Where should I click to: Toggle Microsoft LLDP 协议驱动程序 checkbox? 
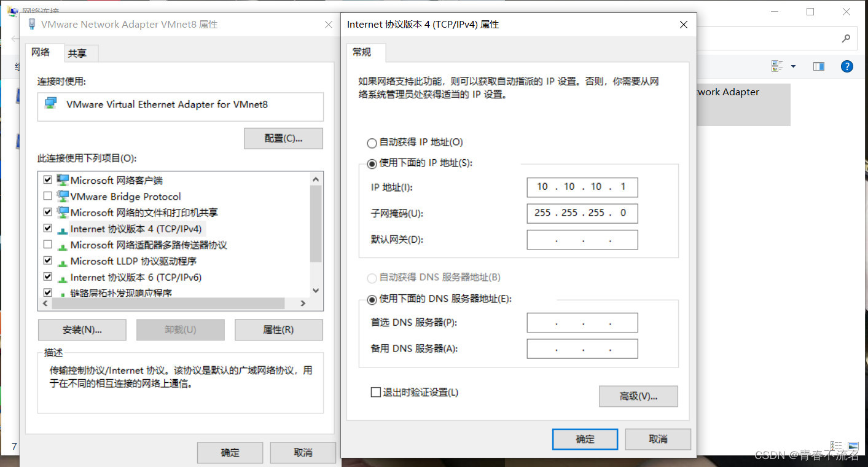point(48,261)
